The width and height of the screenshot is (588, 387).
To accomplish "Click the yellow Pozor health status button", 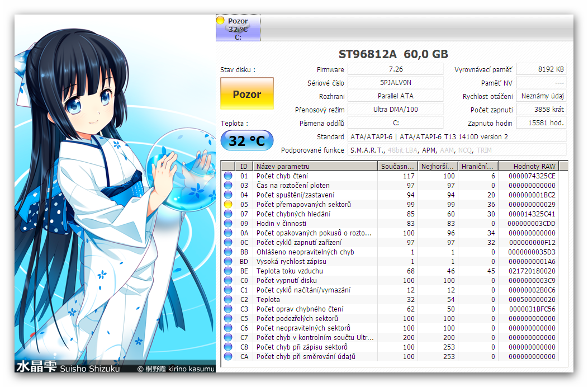I will 246,93.
